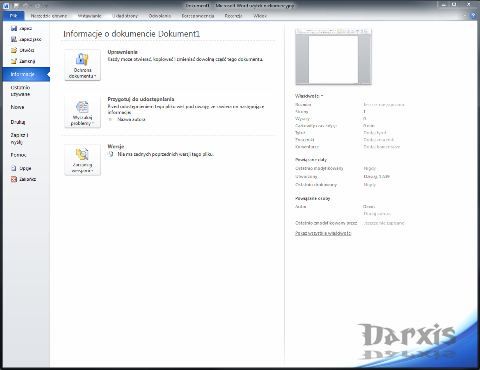This screenshot has height=370, width=480.
Task: Open Drukuj page
Action: click(18, 122)
